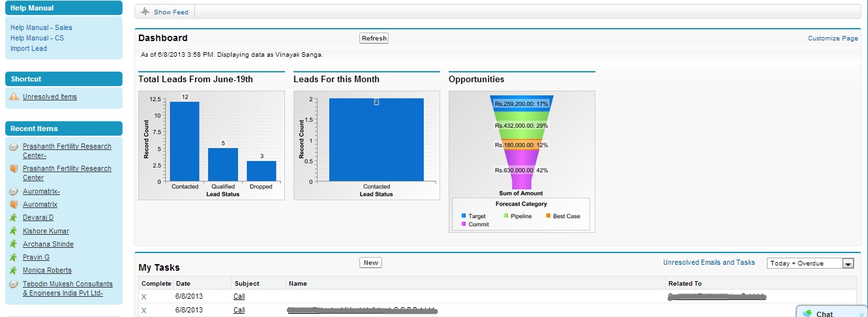Click the lead icon beside Pravin G
Image resolution: width=868 pixels, height=317 pixels.
point(14,257)
